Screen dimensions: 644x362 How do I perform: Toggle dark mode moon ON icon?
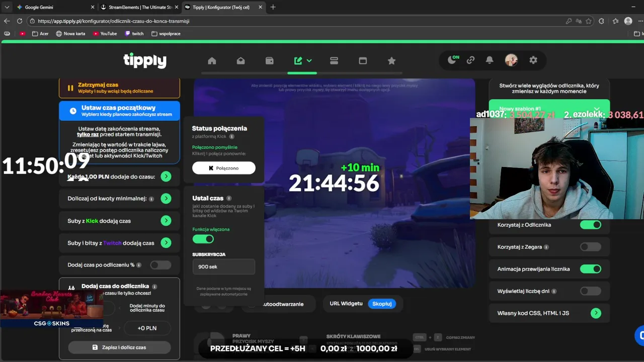453,60
